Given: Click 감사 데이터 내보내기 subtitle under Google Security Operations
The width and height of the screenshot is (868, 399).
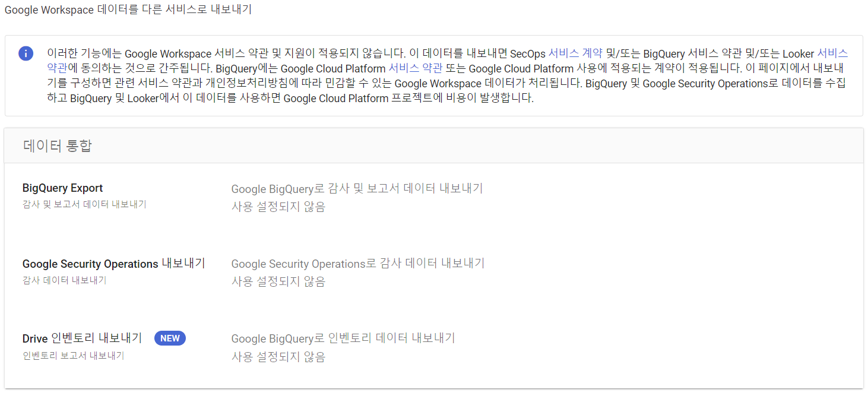Looking at the screenshot, I should click(65, 280).
